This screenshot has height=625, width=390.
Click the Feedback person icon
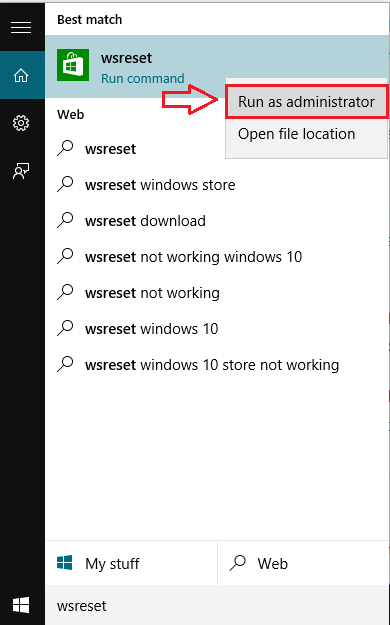pyautogui.click(x=21, y=171)
